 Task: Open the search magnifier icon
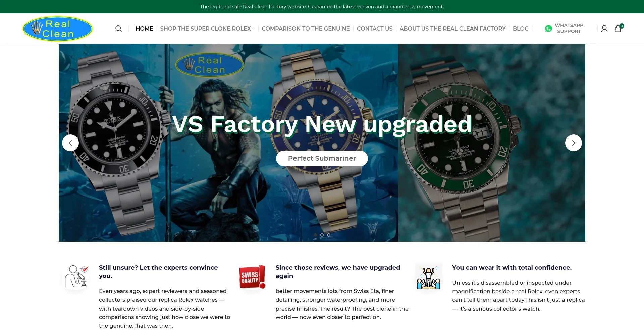(x=118, y=29)
